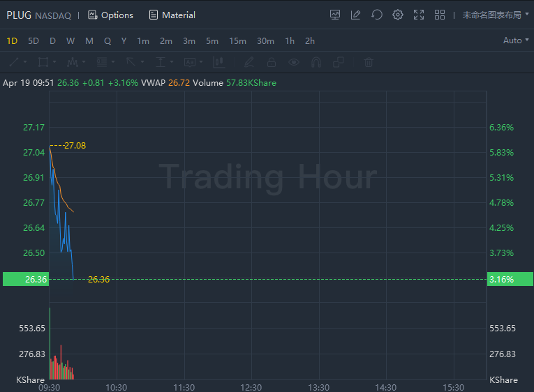Open the Material page
The width and height of the screenshot is (534, 392).
[172, 15]
